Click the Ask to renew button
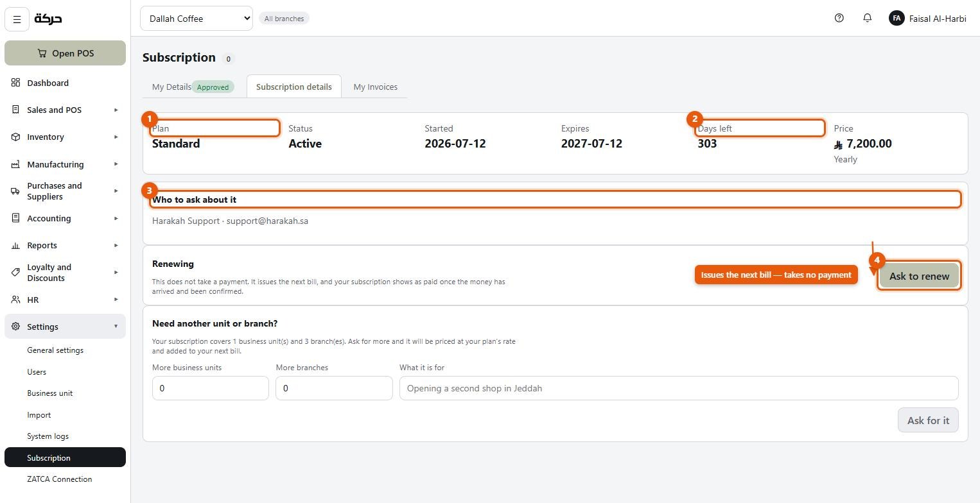The image size is (980, 503). pos(919,276)
